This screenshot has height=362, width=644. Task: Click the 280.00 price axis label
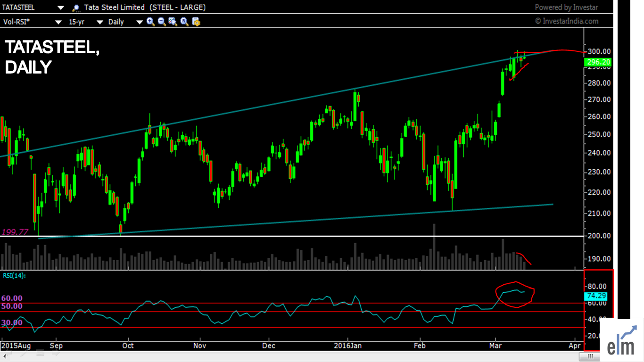(599, 83)
